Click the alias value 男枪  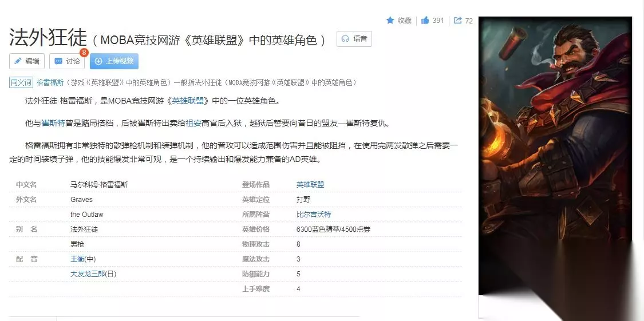point(77,244)
